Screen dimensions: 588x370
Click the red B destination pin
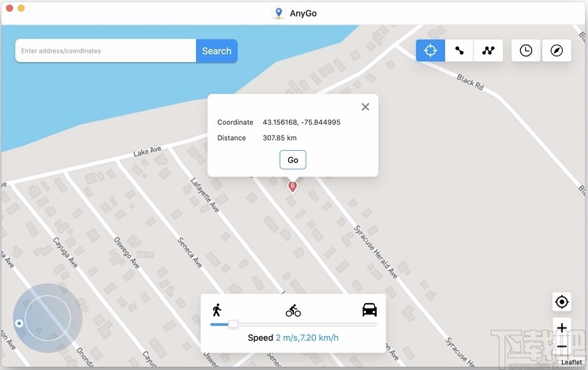[x=293, y=187]
